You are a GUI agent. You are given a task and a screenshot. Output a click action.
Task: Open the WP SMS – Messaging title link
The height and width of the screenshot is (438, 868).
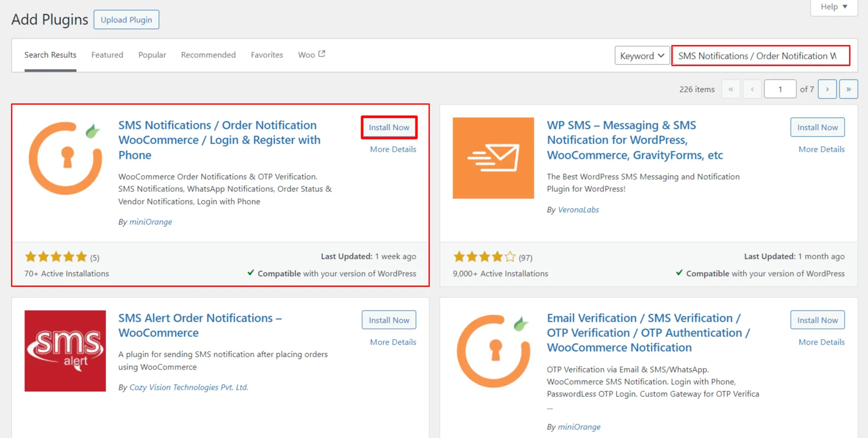point(635,140)
